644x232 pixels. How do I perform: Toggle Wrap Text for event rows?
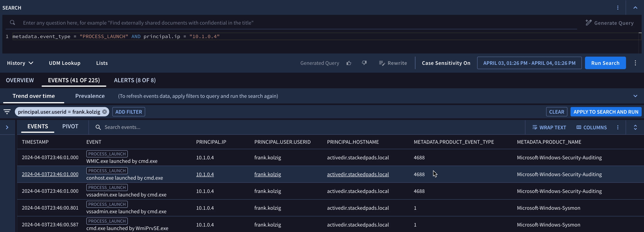pyautogui.click(x=549, y=127)
